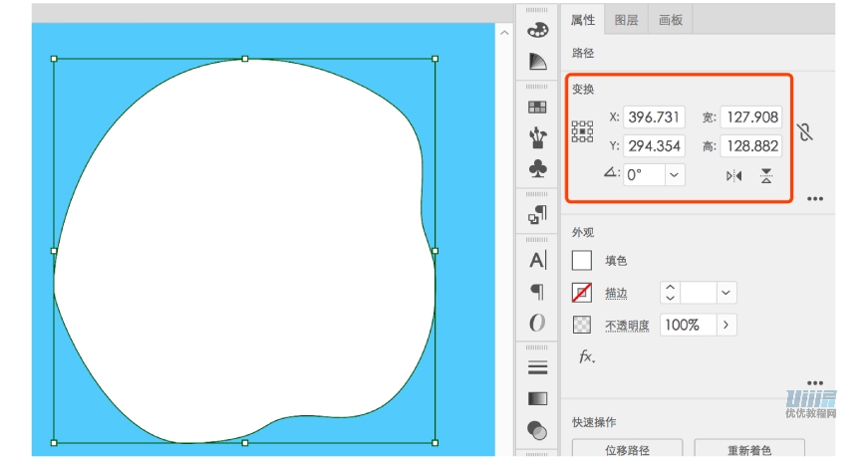Click the X position field 396.731
The width and height of the screenshot is (868, 459).
[654, 117]
